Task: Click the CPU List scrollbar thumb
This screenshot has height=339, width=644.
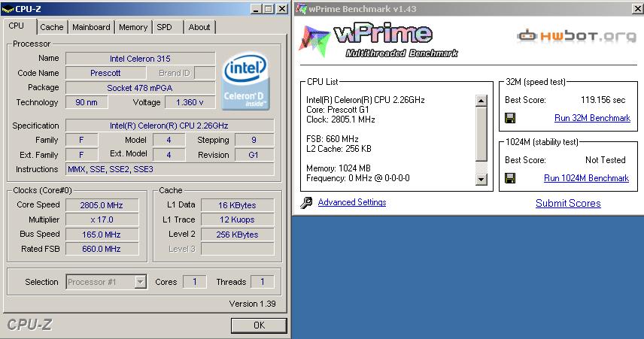Action: coord(481,134)
